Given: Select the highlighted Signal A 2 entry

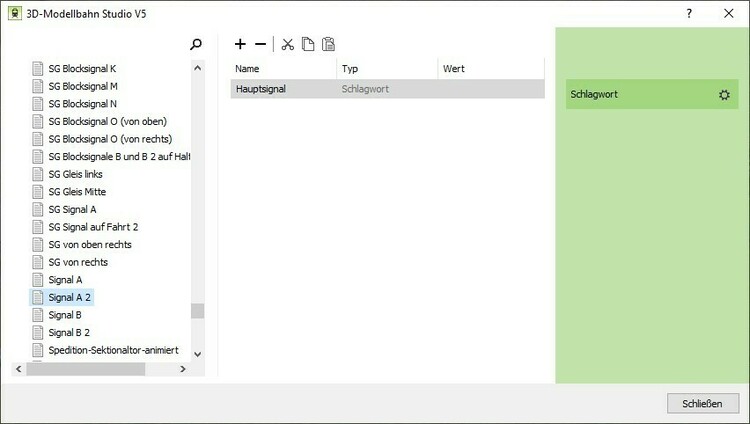Looking at the screenshot, I should pos(69,298).
